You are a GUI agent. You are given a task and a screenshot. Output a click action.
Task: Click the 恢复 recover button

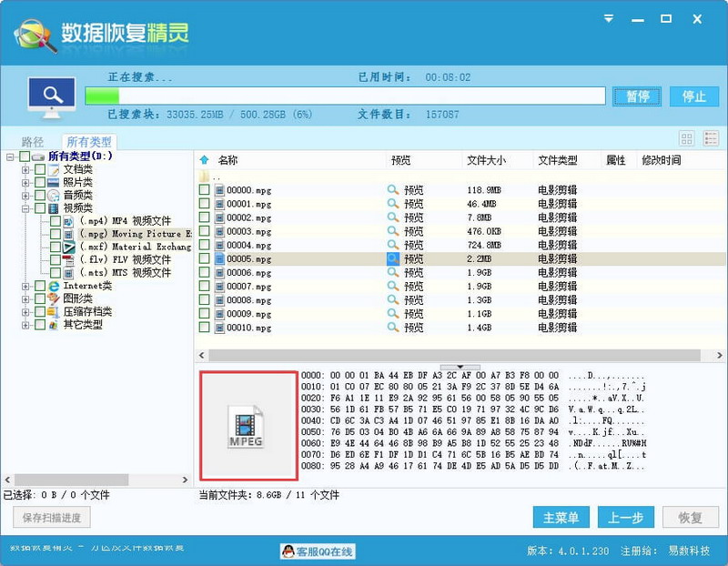pyautogui.click(x=690, y=517)
